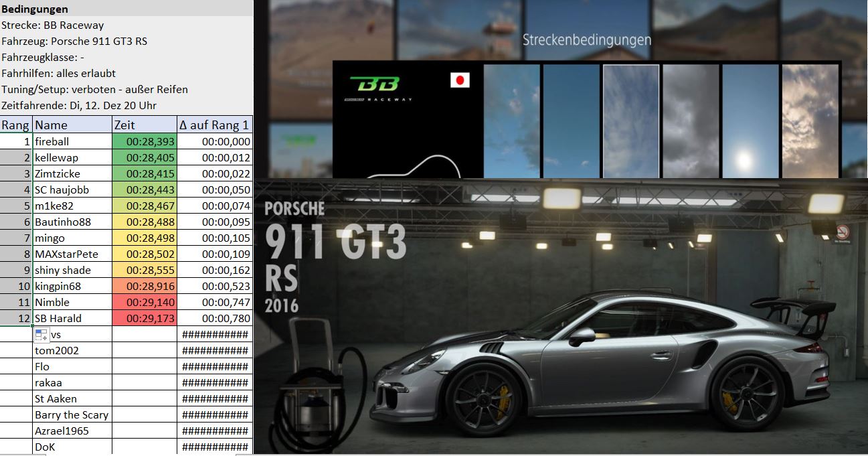
Task: Select the Flo name cell
Action: (x=72, y=366)
